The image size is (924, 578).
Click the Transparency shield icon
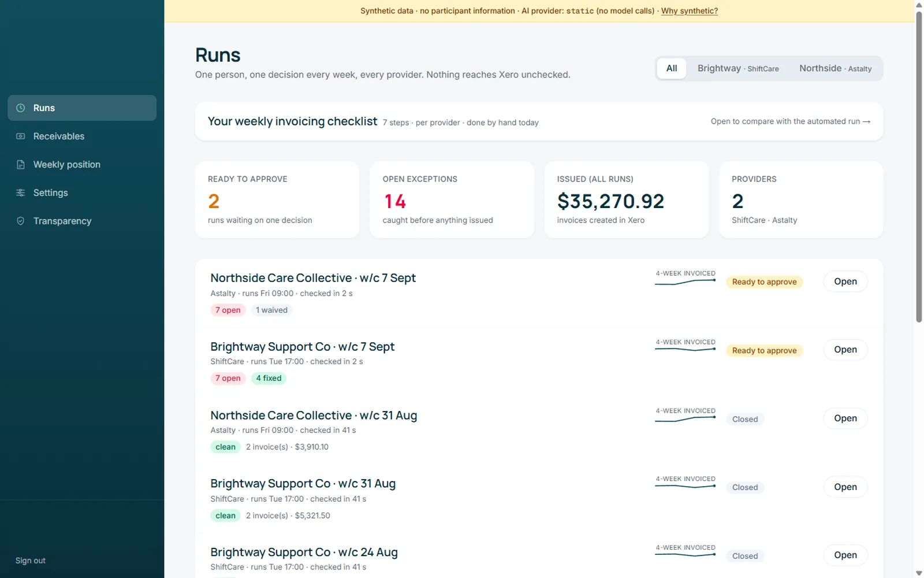21,221
